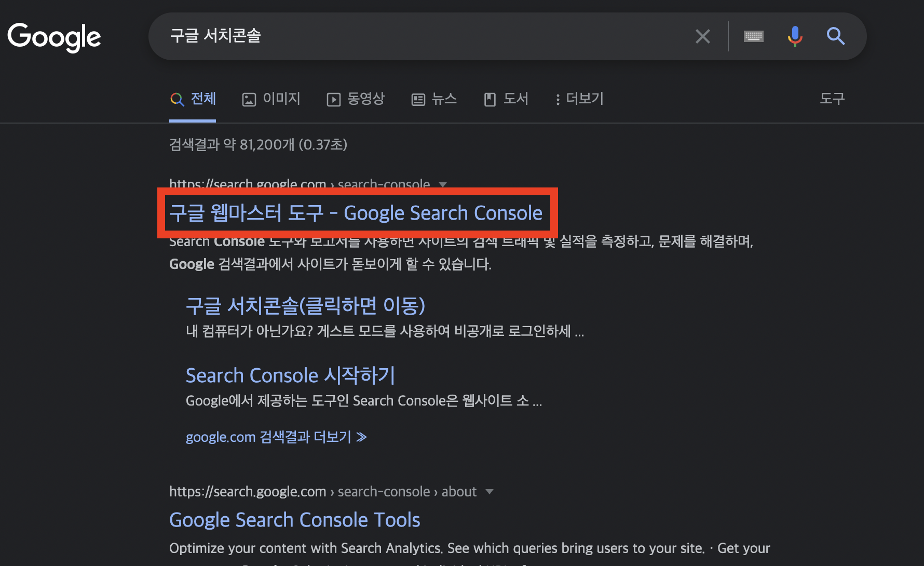This screenshot has height=566, width=924.
Task: Click the https://search.google.com › search-console › about URL
Action: (323, 491)
